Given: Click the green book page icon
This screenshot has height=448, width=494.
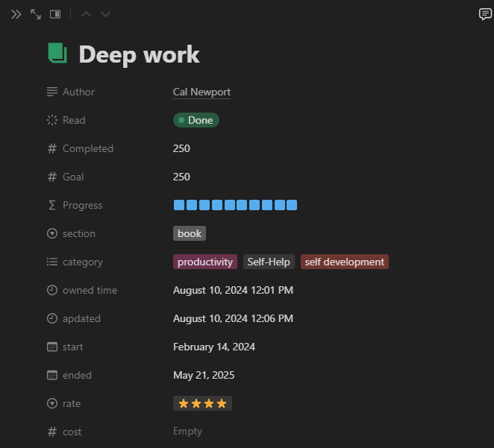Looking at the screenshot, I should (57, 54).
